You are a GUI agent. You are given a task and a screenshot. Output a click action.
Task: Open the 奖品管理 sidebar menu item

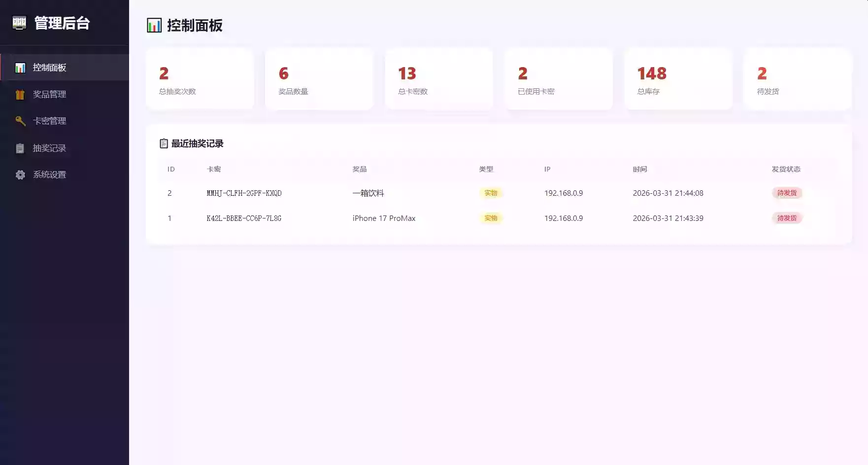click(50, 94)
